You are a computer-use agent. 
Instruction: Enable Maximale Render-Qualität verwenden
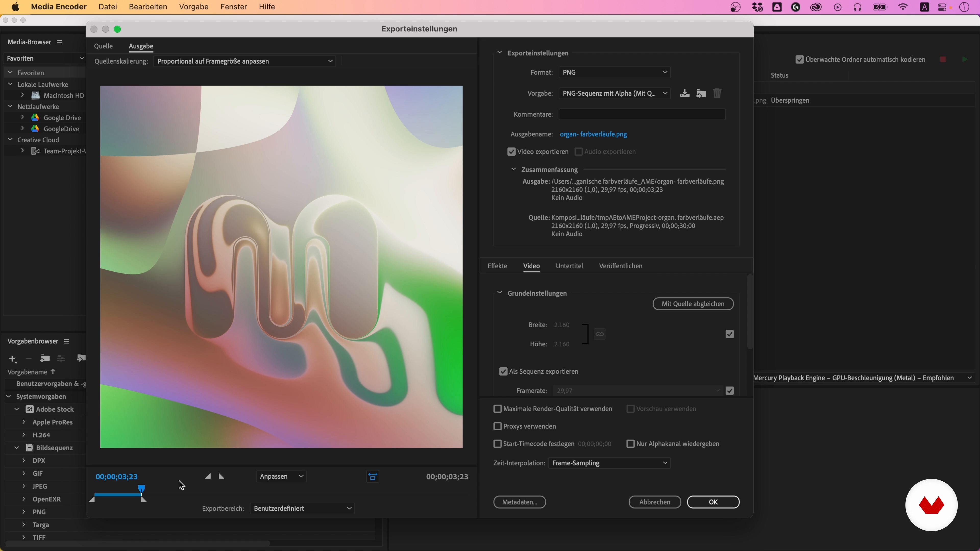tap(497, 409)
